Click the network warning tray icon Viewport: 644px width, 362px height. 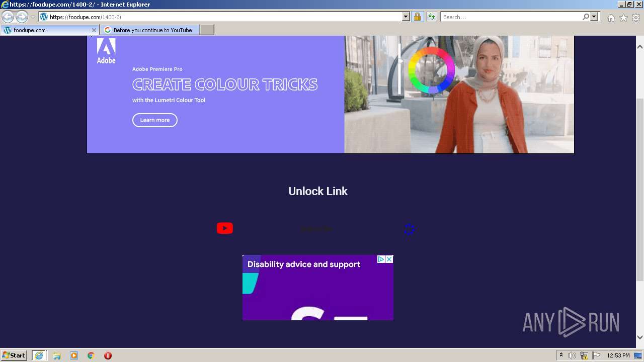click(x=584, y=355)
